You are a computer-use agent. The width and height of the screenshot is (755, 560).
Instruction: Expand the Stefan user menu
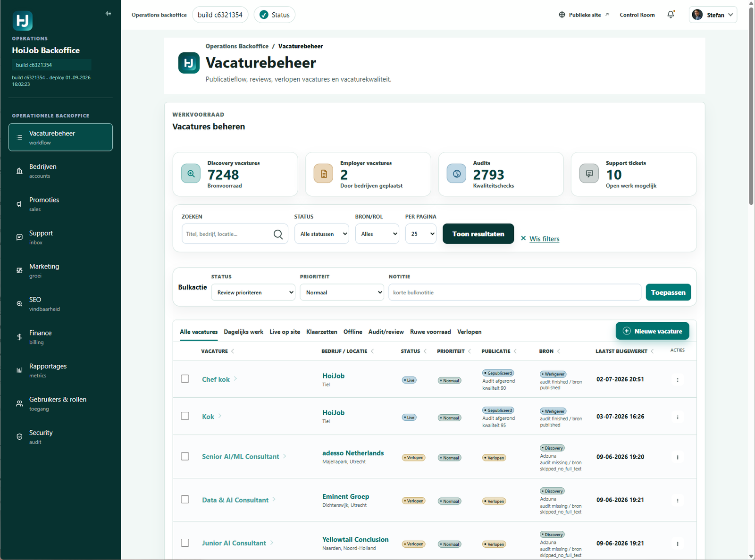click(x=713, y=15)
